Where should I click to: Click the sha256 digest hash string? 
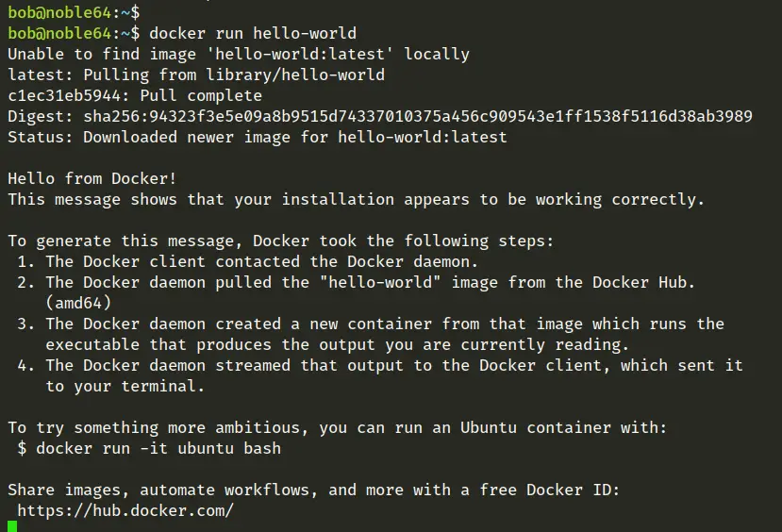click(x=418, y=116)
